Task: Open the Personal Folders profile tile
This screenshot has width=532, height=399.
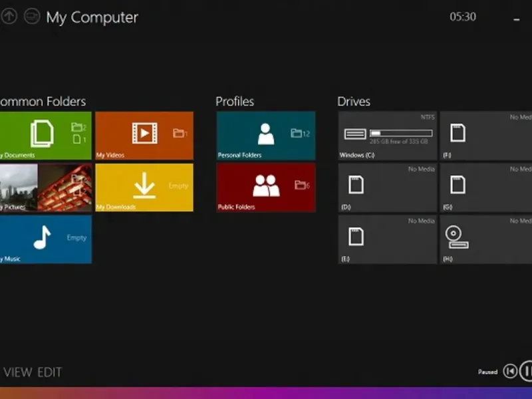Action: (266, 136)
